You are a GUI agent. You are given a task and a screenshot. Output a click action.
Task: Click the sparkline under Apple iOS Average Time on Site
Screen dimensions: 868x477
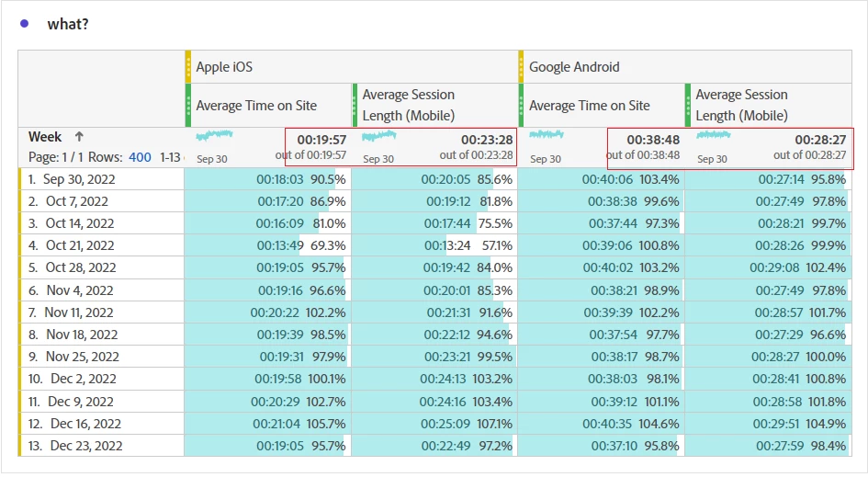click(x=214, y=134)
